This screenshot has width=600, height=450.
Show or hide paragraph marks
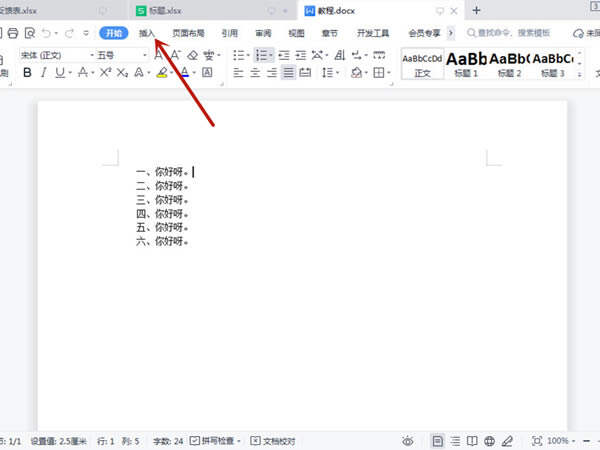coord(357,55)
